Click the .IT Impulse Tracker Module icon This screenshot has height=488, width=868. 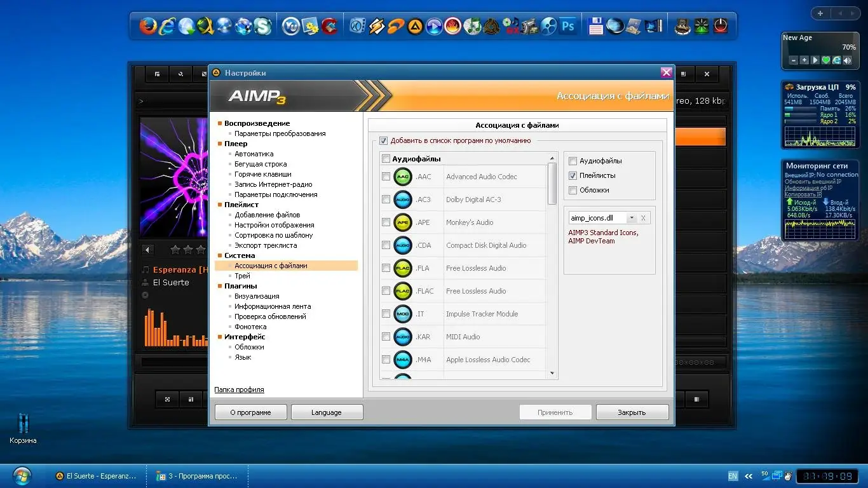(403, 314)
